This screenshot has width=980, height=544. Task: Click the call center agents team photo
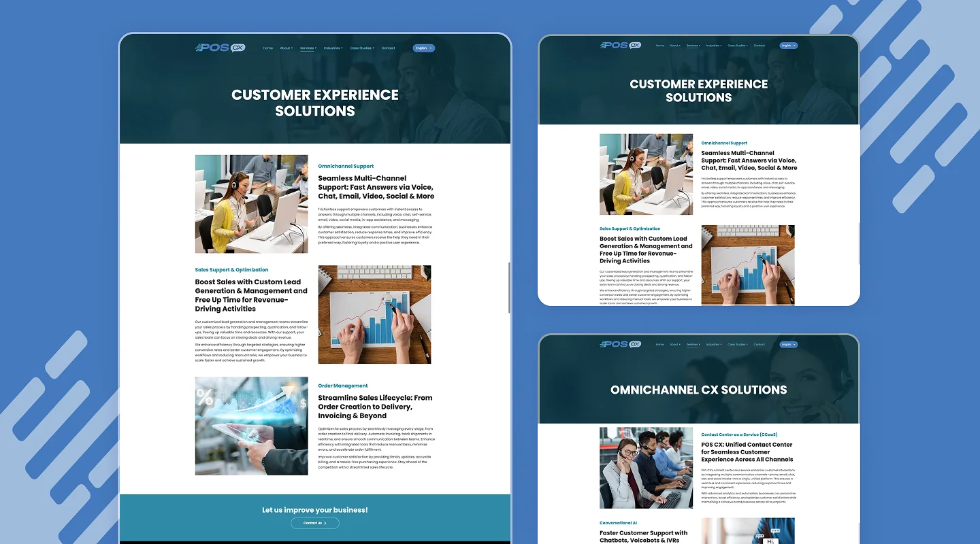[x=647, y=467]
